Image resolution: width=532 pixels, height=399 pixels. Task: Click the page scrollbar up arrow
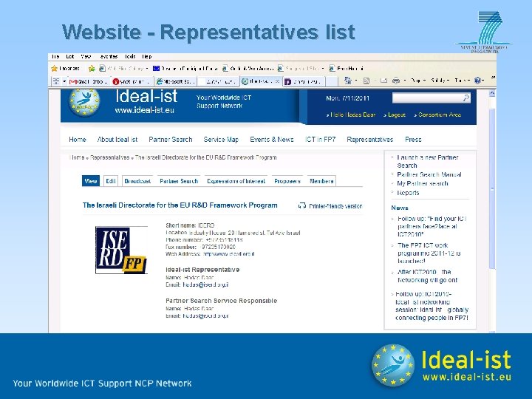492,93
